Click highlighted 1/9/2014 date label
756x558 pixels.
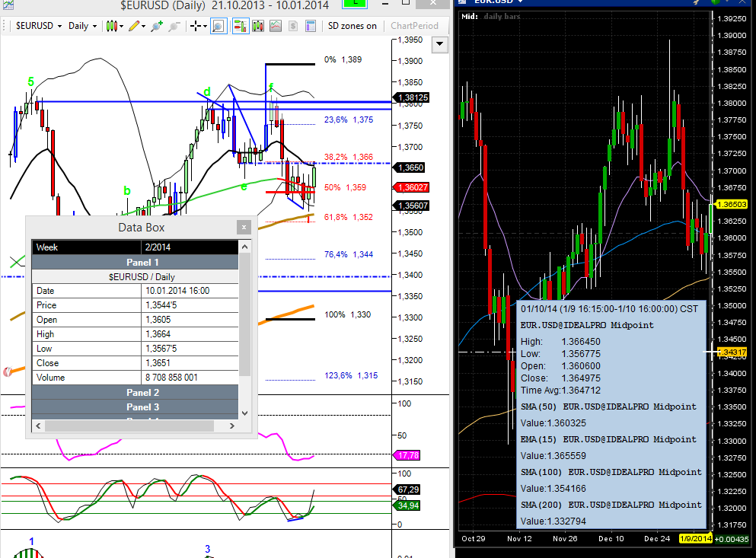point(695,539)
